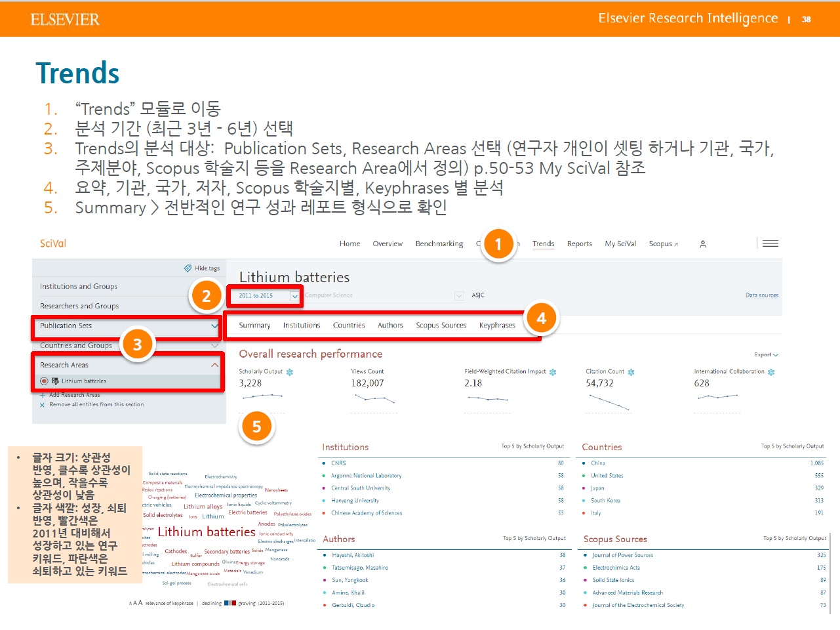Switch to the Countries tab
The height and width of the screenshot is (630, 840).
pyautogui.click(x=349, y=325)
